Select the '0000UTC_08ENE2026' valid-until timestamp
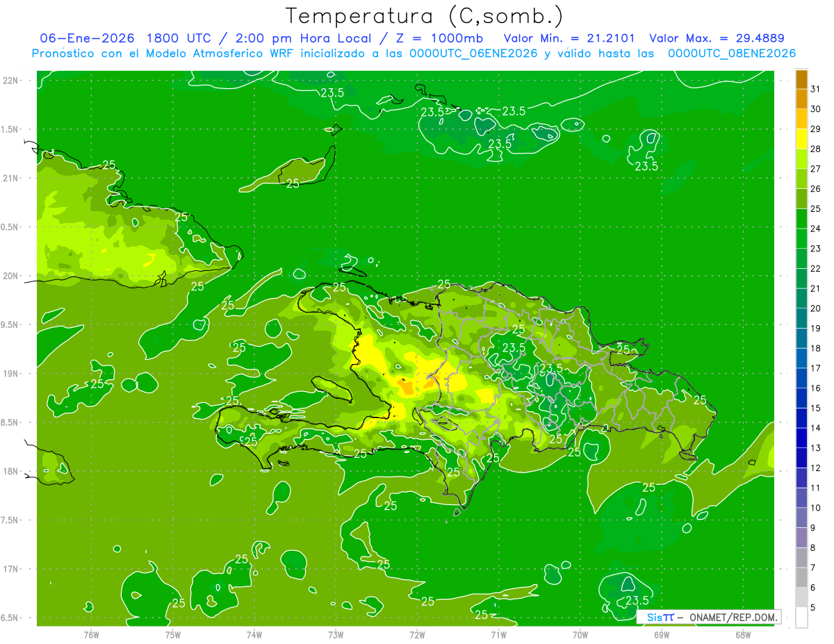The image size is (834, 644). point(732,53)
